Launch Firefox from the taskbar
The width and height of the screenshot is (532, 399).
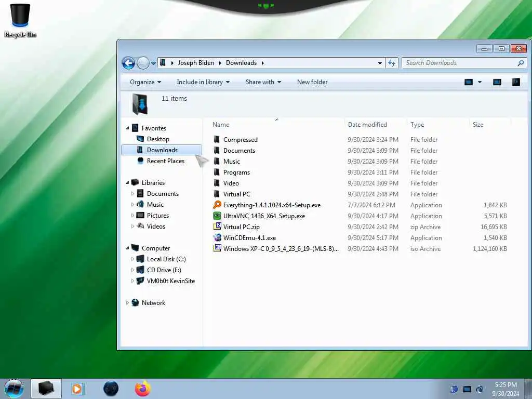(143, 389)
